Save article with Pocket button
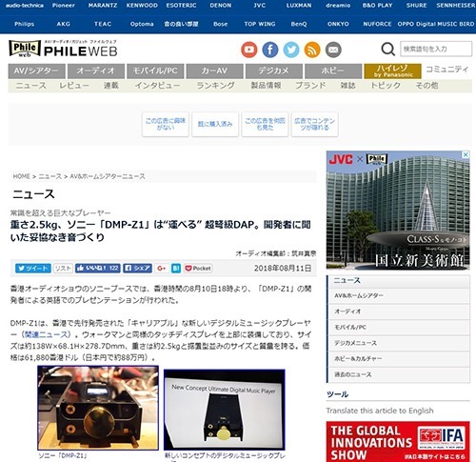Viewport: 476px width, 462px height. [x=198, y=269]
